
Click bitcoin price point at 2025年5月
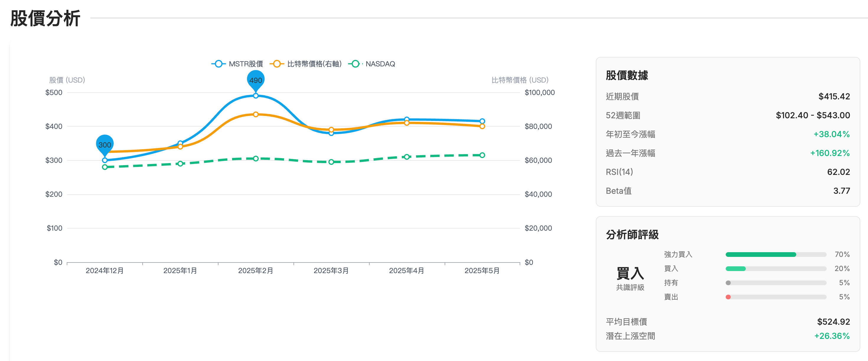click(482, 126)
